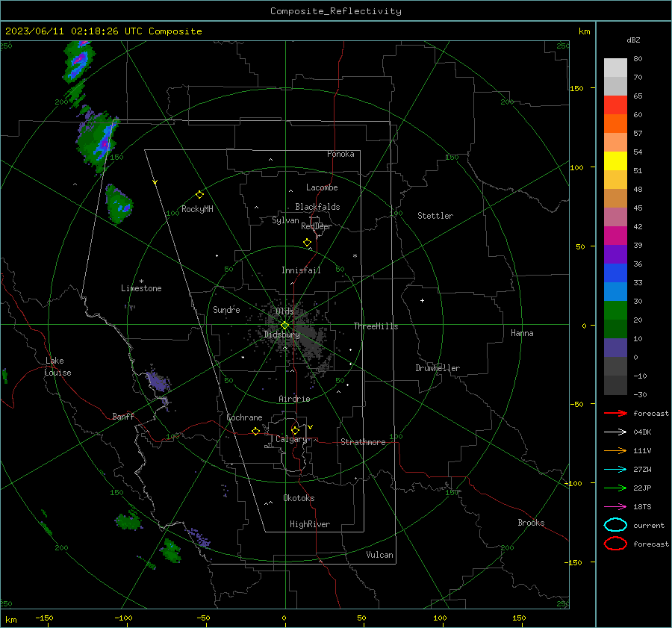Click the Ponoka city label
The width and height of the screenshot is (672, 628).
[x=340, y=154]
